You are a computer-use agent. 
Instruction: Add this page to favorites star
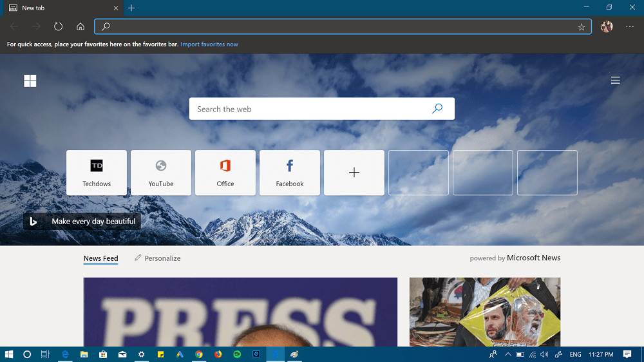581,27
